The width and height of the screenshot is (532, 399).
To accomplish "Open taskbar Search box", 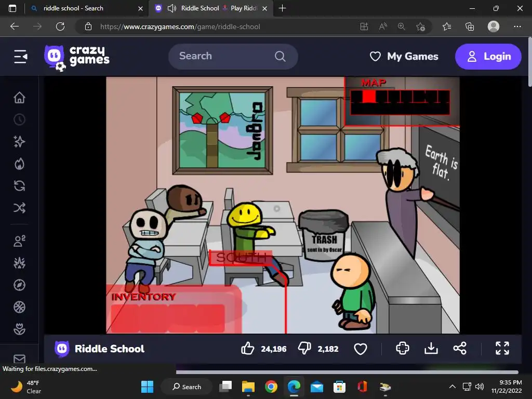I will click(x=187, y=387).
